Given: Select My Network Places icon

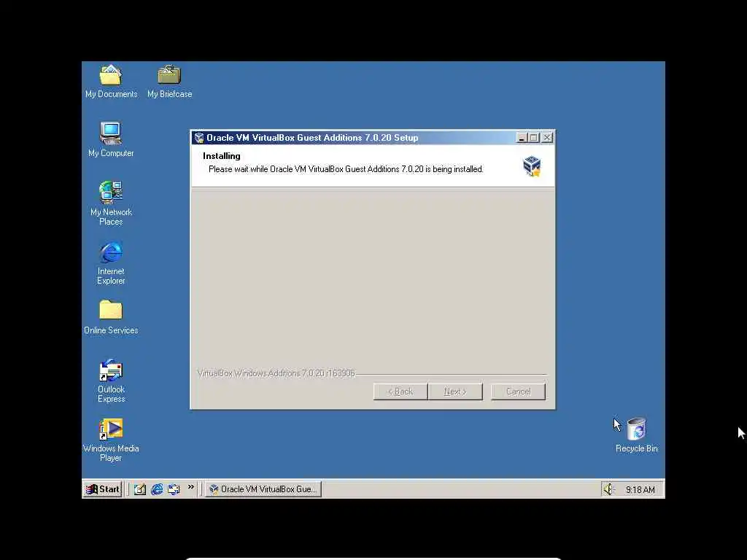Looking at the screenshot, I should point(111,203).
